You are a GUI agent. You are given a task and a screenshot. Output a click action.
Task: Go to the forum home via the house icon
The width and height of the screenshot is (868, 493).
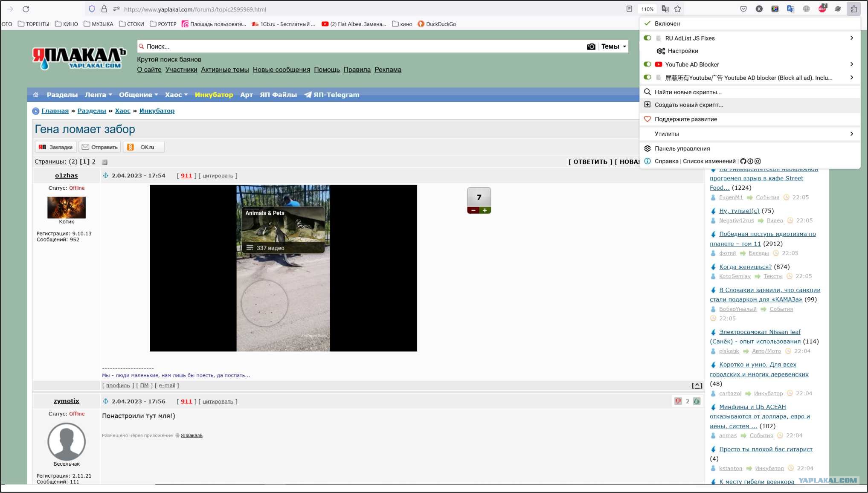click(36, 95)
